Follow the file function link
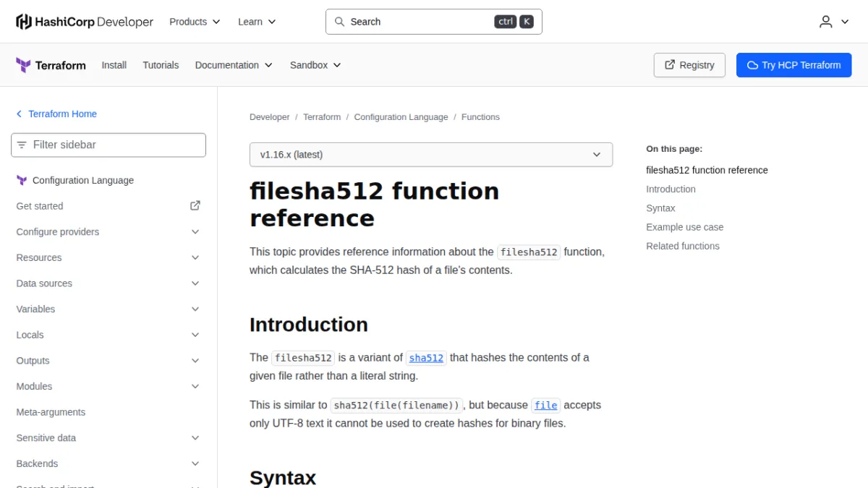868x488 pixels. pyautogui.click(x=546, y=406)
